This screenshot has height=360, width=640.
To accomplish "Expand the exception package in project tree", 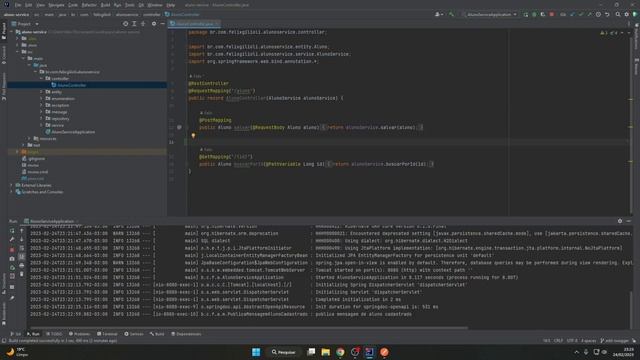I will point(41,105).
